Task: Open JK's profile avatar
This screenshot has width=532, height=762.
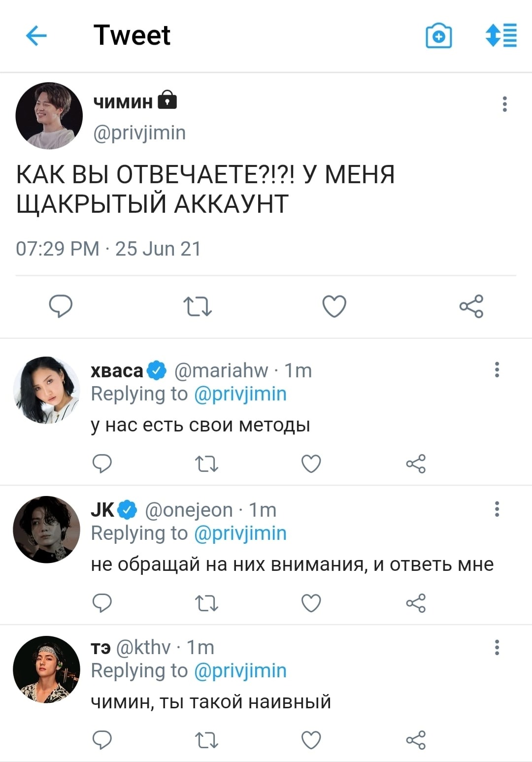Action: click(x=46, y=530)
